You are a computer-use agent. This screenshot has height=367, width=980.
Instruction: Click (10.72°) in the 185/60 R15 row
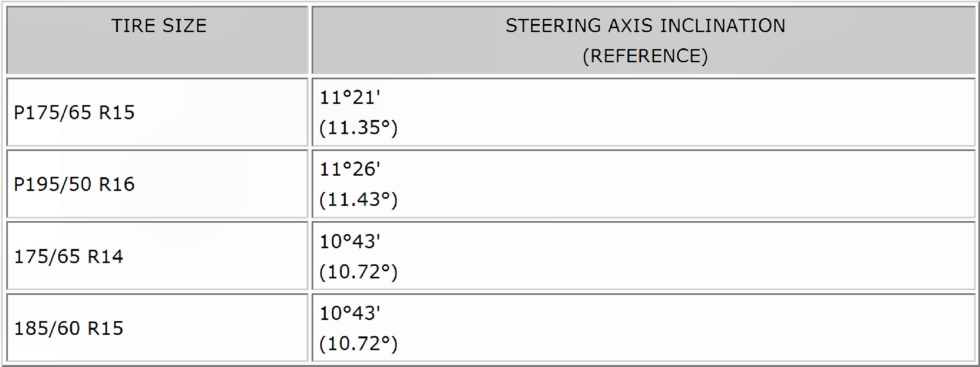[x=358, y=343]
